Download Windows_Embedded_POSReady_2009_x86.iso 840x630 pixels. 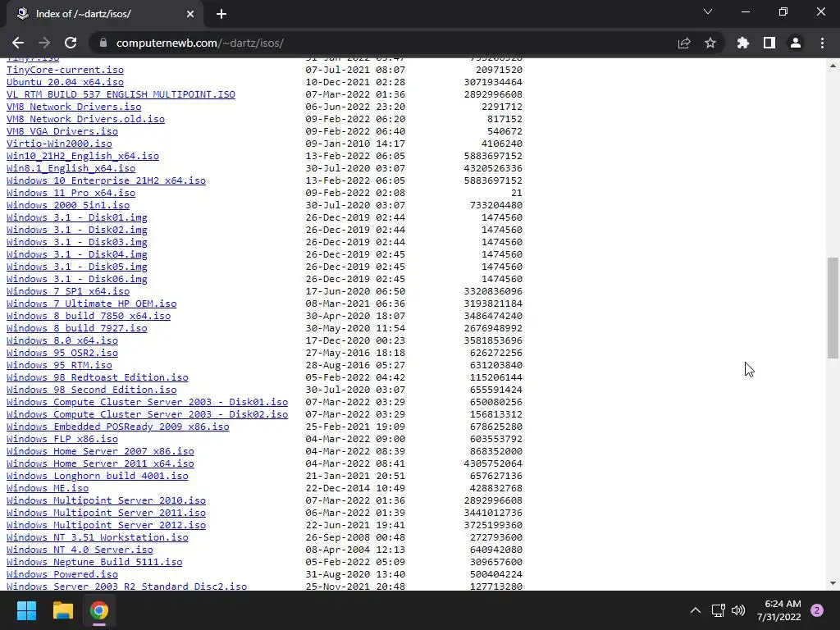[118, 427]
